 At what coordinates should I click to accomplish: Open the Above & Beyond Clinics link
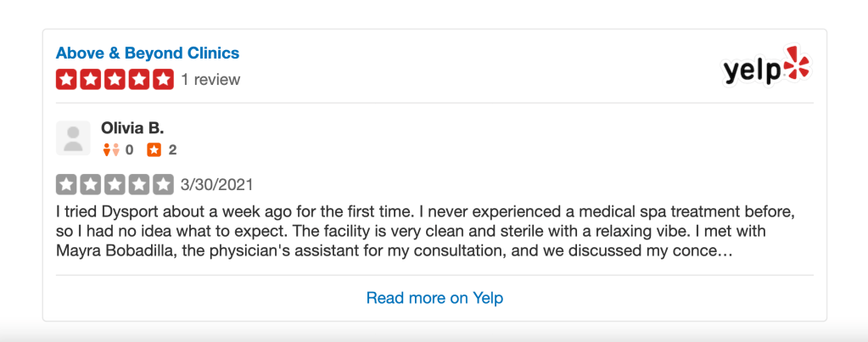(x=148, y=53)
